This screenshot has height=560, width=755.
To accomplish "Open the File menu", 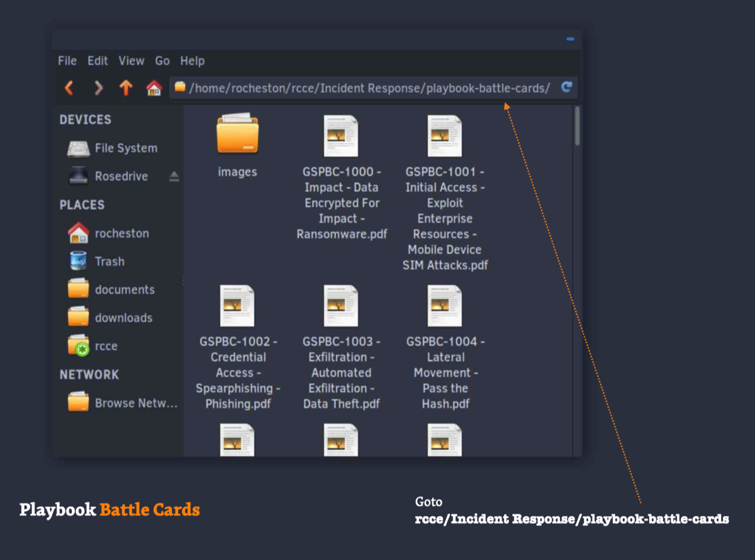I will click(x=67, y=61).
